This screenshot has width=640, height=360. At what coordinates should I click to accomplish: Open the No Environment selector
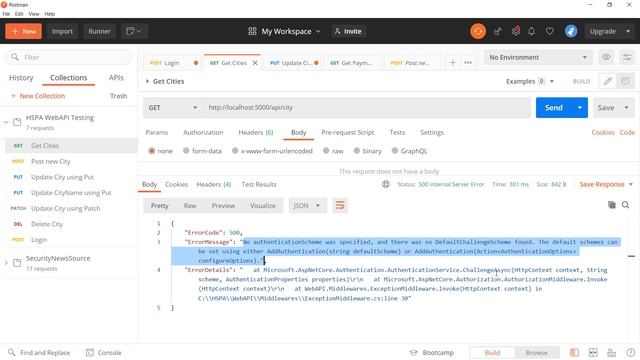pyautogui.click(x=538, y=57)
